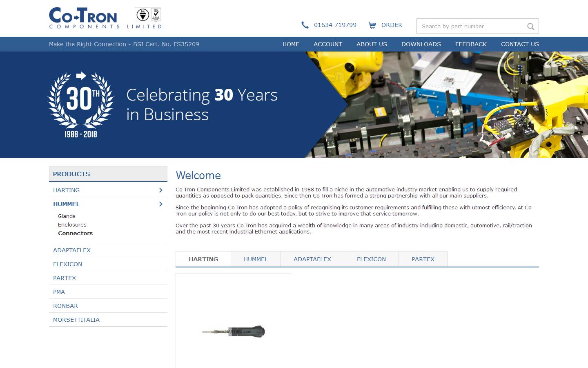Click the BSI certification kitemark logo
The image size is (588, 368).
tap(143, 16)
